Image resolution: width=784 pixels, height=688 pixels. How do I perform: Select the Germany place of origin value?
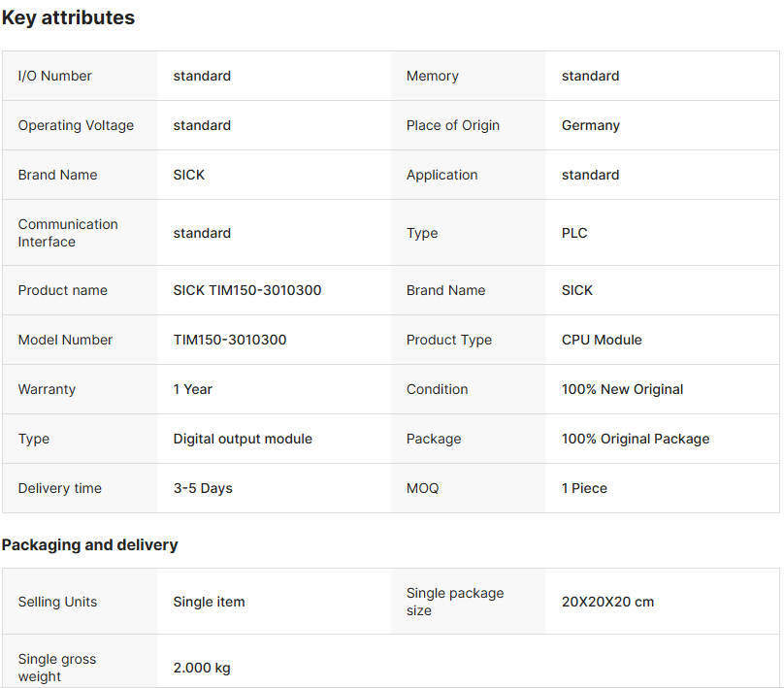click(x=590, y=125)
